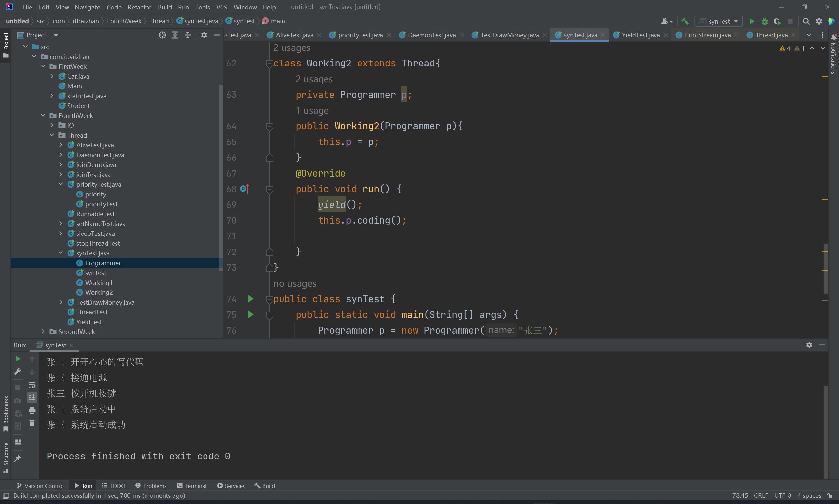Click the Build project hammer icon
The height and width of the screenshot is (504, 839).
coord(685,21)
